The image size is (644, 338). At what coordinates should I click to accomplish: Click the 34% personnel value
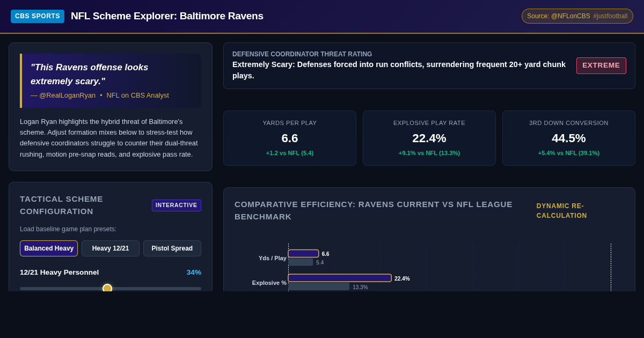tap(194, 272)
